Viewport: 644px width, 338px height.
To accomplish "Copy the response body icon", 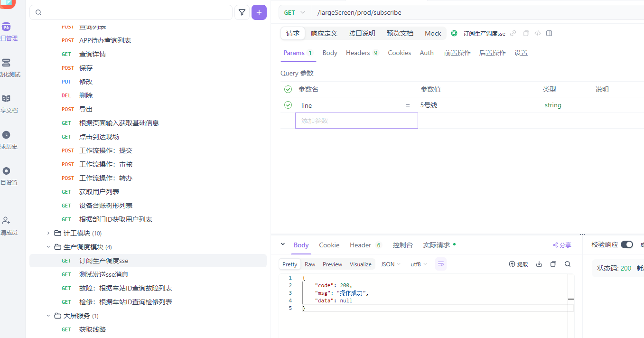I will point(553,264).
